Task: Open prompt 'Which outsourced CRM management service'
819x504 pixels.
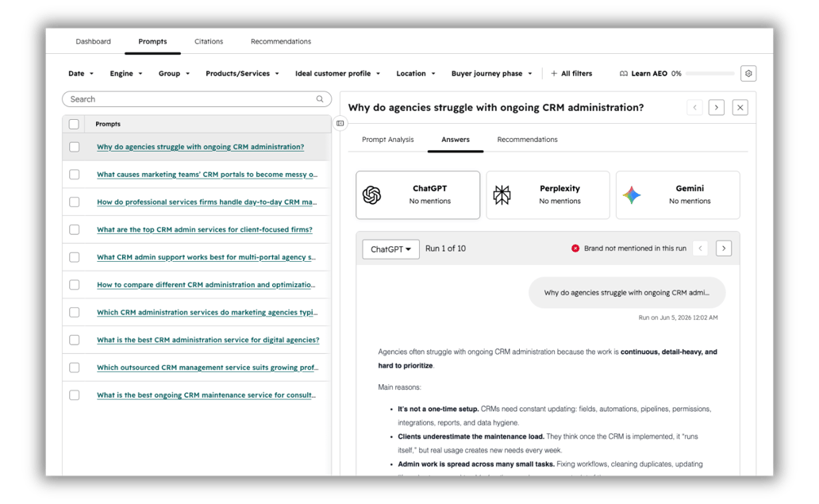Action: (207, 367)
